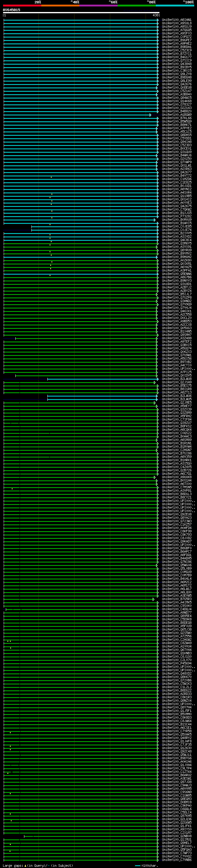
Task: Select hit label UniRef100_D0BMI8
Action: (177, 802)
